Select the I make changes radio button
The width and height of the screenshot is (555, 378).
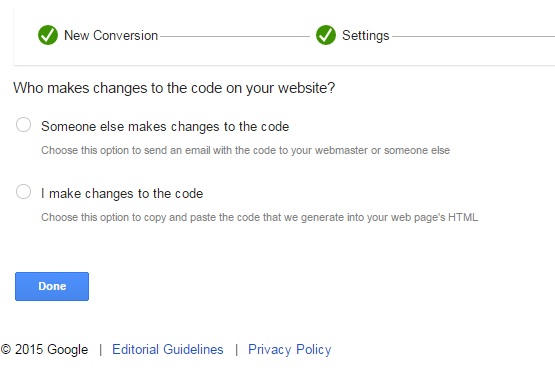coord(23,191)
